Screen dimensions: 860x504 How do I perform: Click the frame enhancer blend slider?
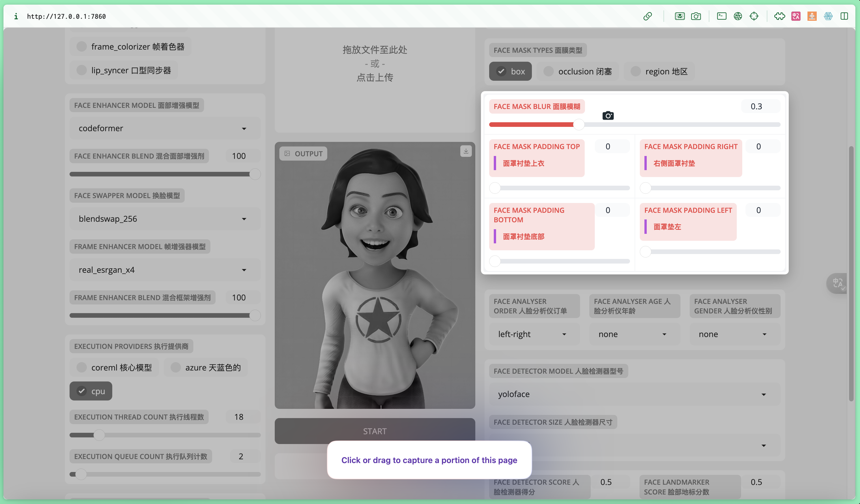coord(165,315)
